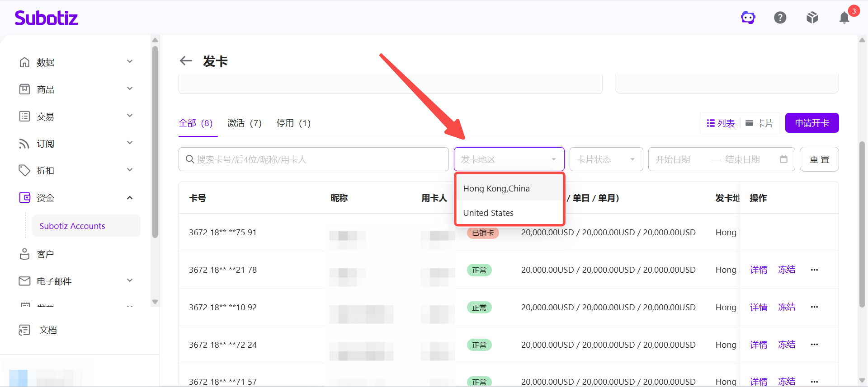Open the 卡片状态 status dropdown

(x=606, y=159)
